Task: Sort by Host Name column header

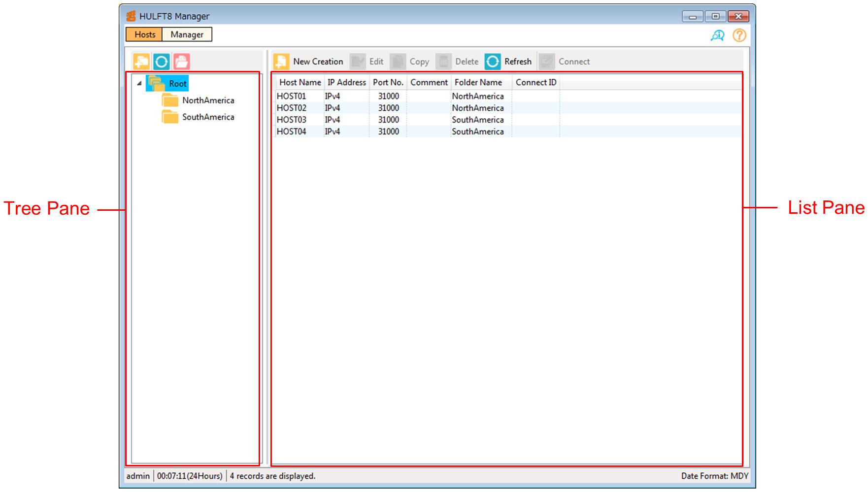Action: click(300, 82)
